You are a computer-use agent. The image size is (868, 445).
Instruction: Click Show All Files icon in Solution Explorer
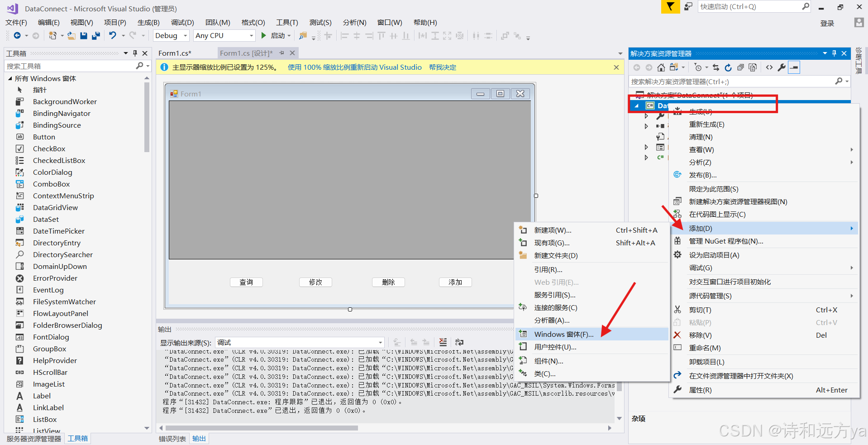(753, 67)
